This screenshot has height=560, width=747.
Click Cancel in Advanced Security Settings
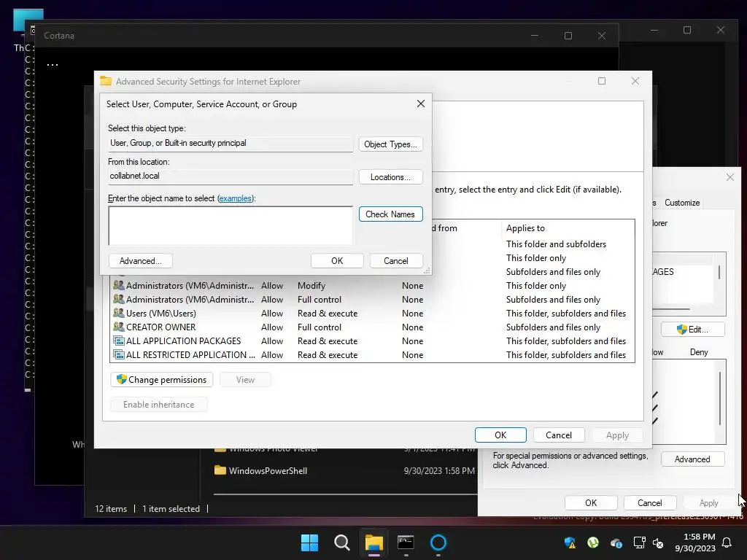pos(558,435)
